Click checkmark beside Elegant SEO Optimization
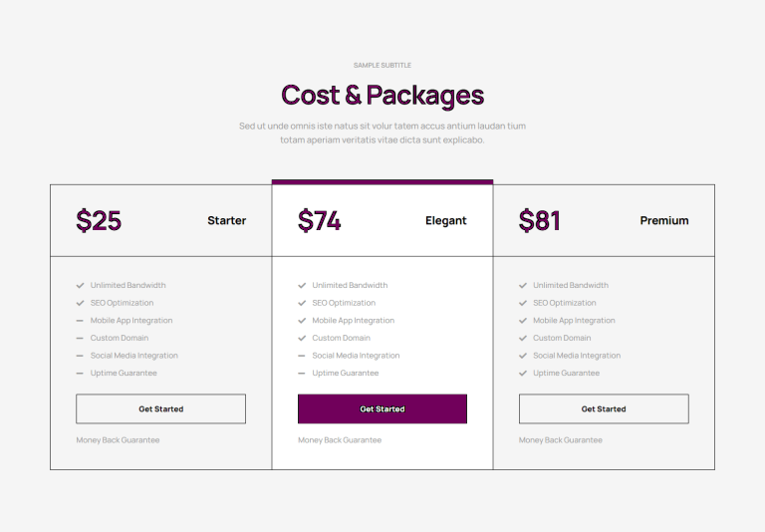The height and width of the screenshot is (532, 765). (302, 303)
